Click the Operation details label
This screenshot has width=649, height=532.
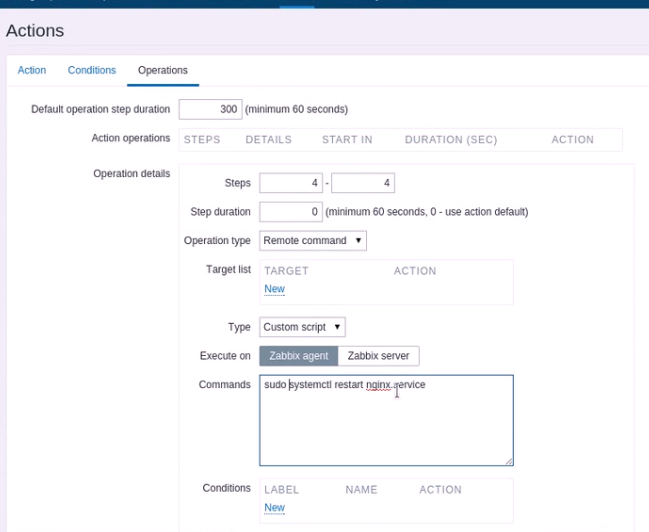click(x=132, y=173)
